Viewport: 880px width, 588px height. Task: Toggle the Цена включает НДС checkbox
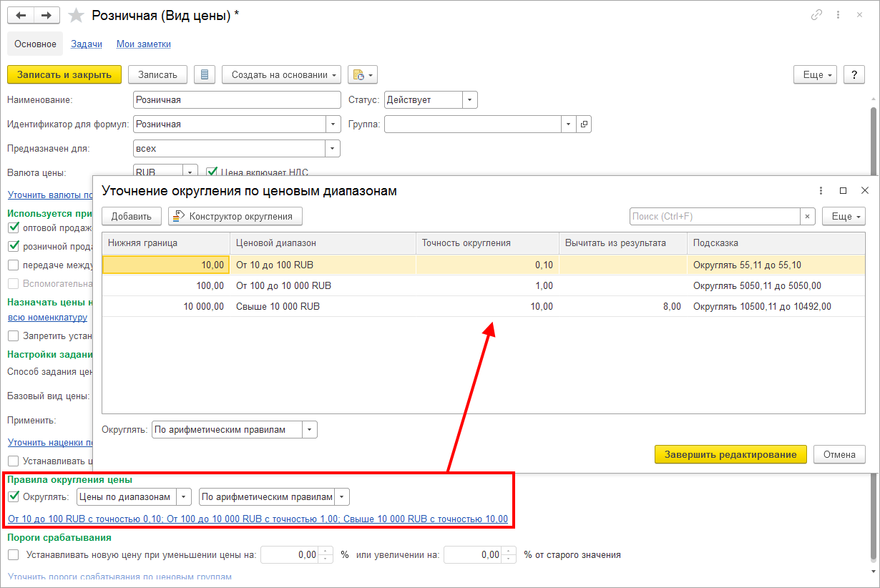[x=212, y=172]
